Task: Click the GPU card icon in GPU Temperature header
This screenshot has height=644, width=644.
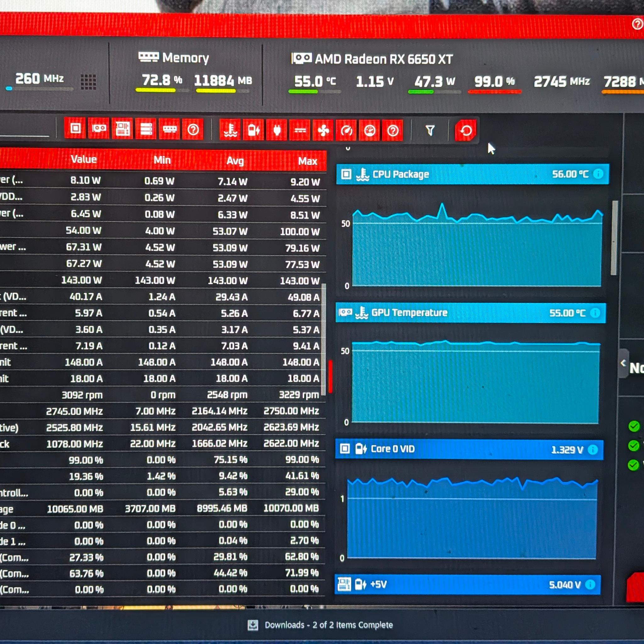Action: (345, 312)
